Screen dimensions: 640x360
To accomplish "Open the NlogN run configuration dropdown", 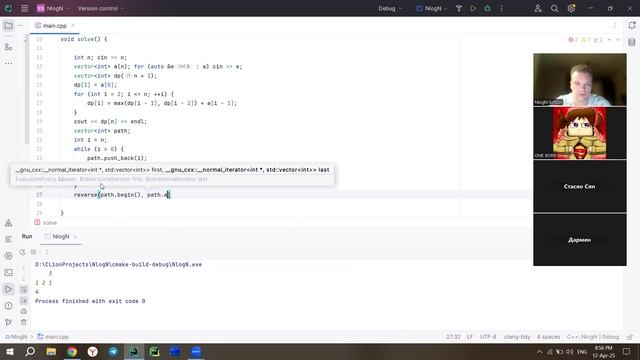I will click(x=431, y=8).
